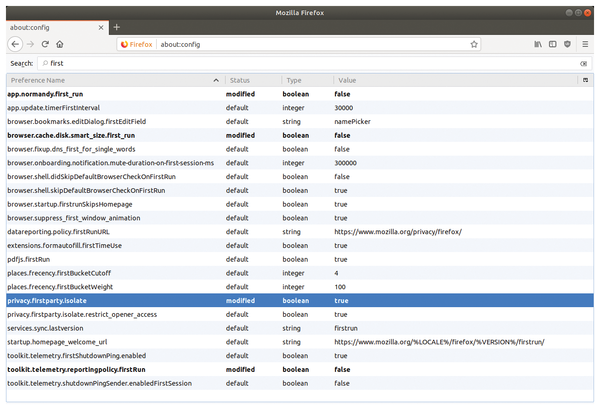The image size is (600, 410).
Task: Click the Search preference input field
Action: 315,64
